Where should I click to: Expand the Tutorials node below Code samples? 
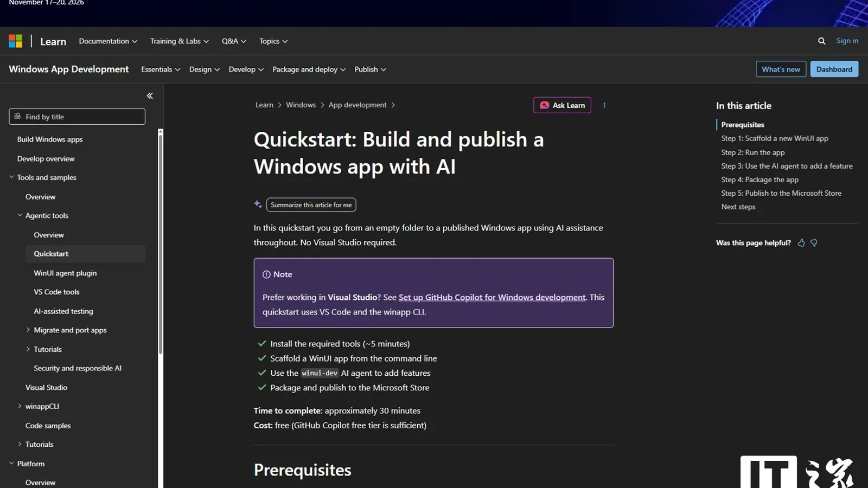(20, 444)
